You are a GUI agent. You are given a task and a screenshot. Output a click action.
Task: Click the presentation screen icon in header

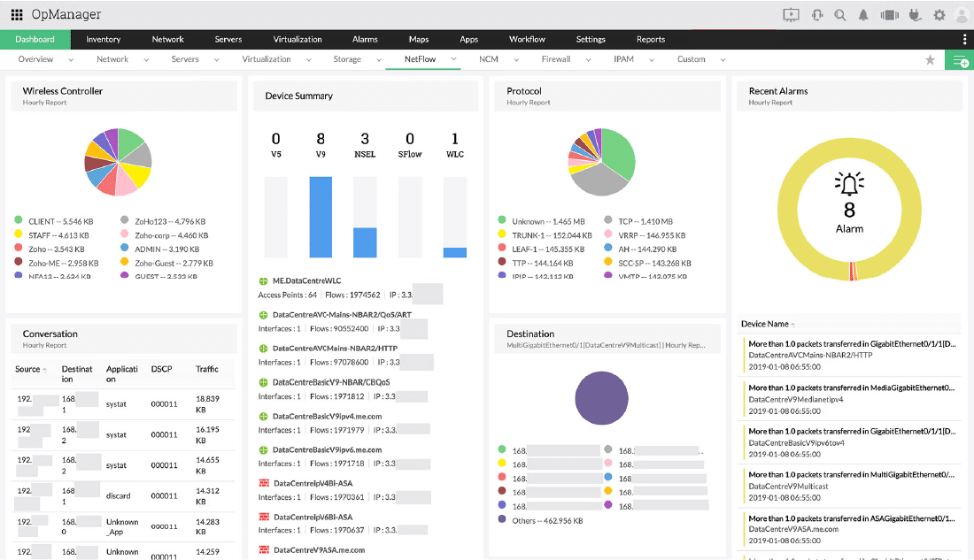click(x=791, y=15)
